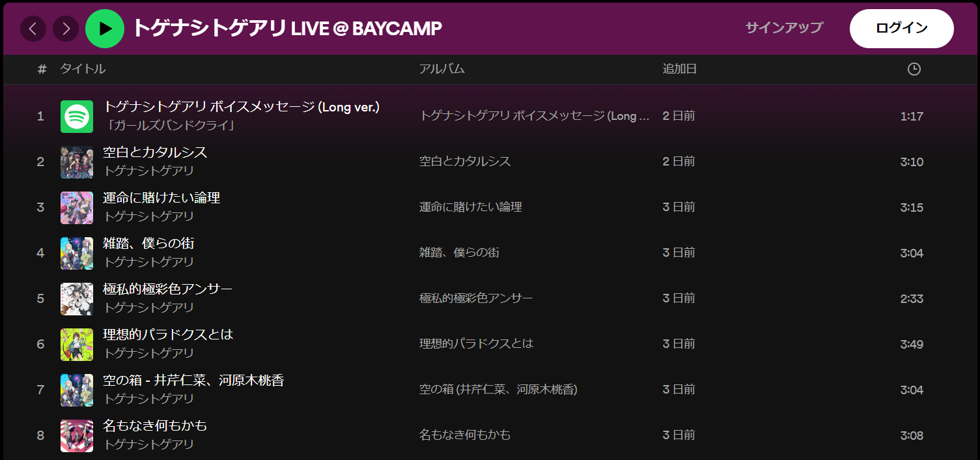Open cover art of 空白とカタルシス track
The image size is (980, 460).
(x=77, y=162)
